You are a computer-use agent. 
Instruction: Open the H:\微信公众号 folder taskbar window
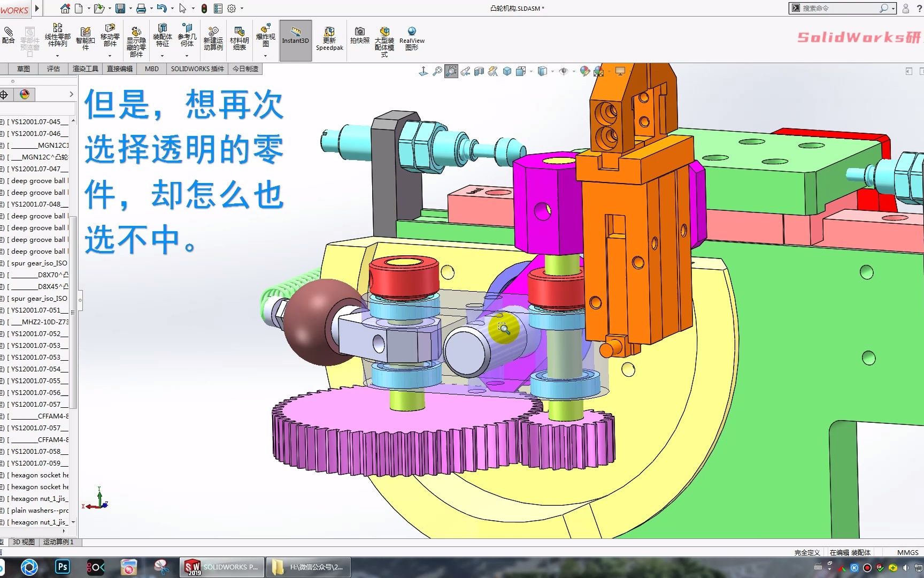click(309, 567)
